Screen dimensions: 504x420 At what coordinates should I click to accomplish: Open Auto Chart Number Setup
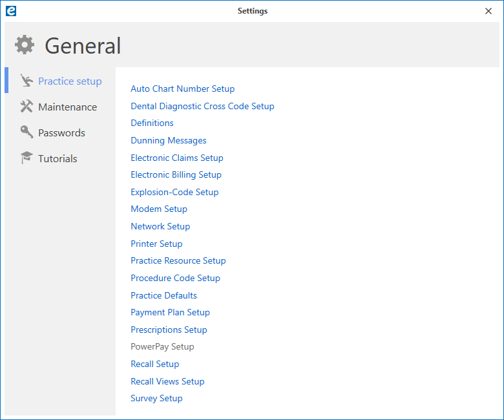[183, 89]
